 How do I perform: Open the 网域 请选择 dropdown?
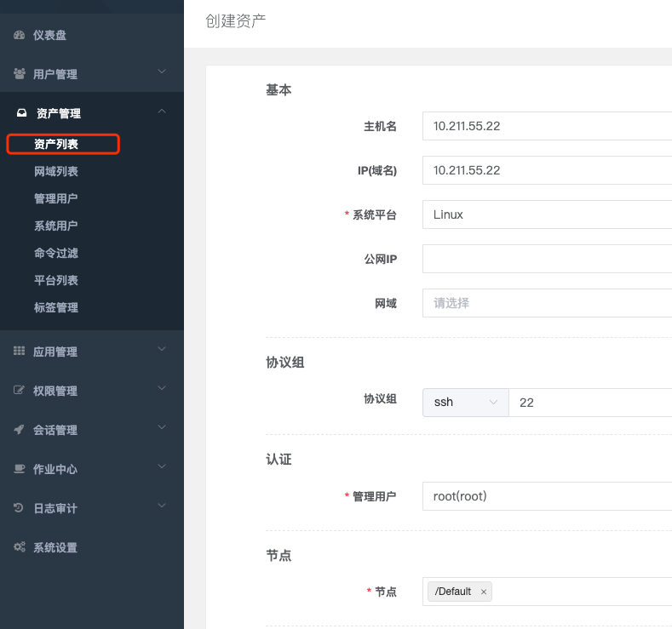(x=547, y=303)
